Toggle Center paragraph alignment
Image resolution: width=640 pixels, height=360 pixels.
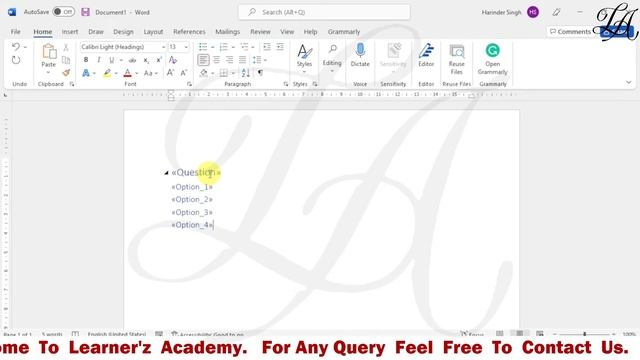[x=217, y=60]
